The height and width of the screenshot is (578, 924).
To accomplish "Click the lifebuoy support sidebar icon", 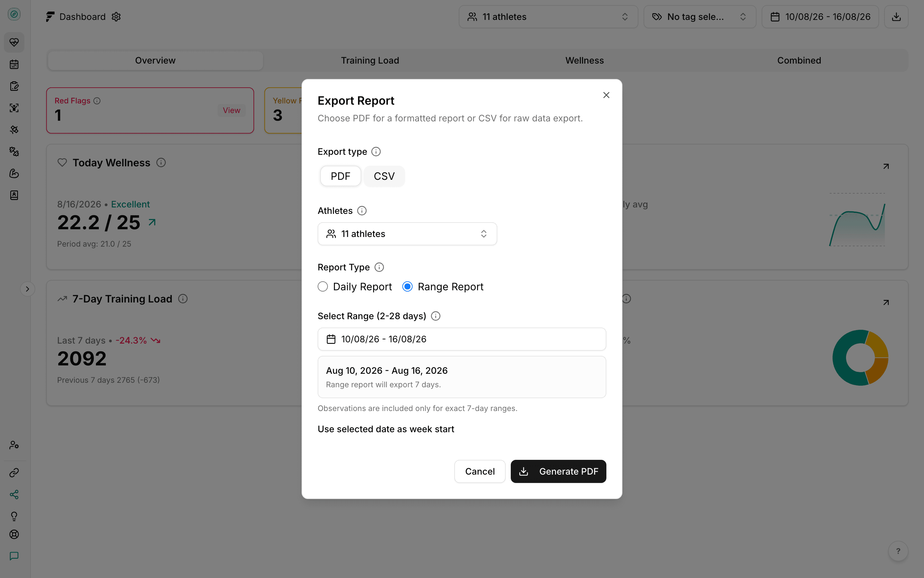I will pyautogui.click(x=14, y=534).
